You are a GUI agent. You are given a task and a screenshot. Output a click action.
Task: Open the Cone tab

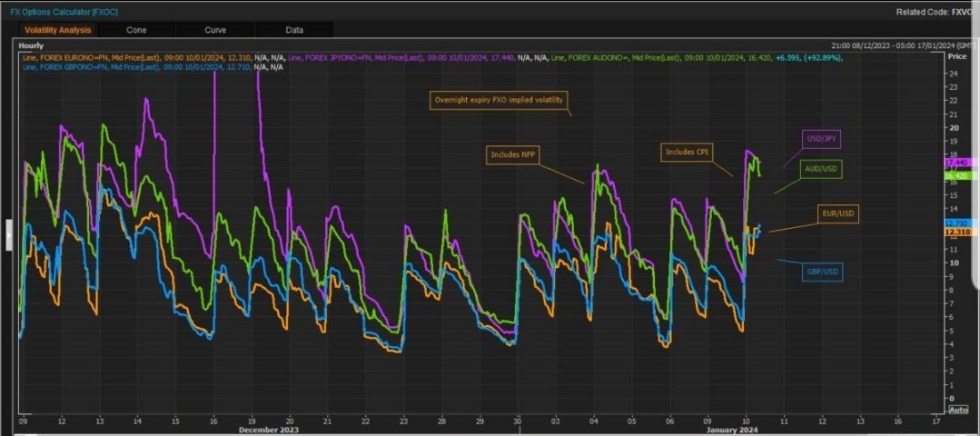136,30
